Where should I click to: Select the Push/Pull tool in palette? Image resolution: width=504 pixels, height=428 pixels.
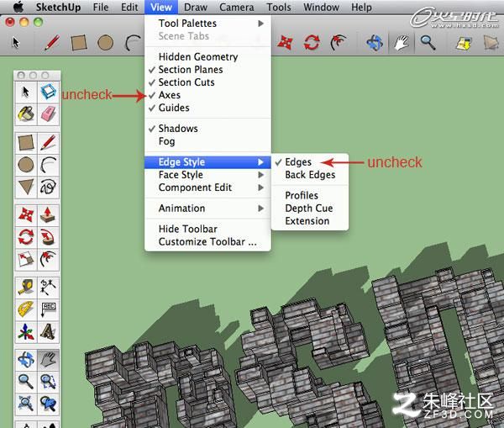49,215
